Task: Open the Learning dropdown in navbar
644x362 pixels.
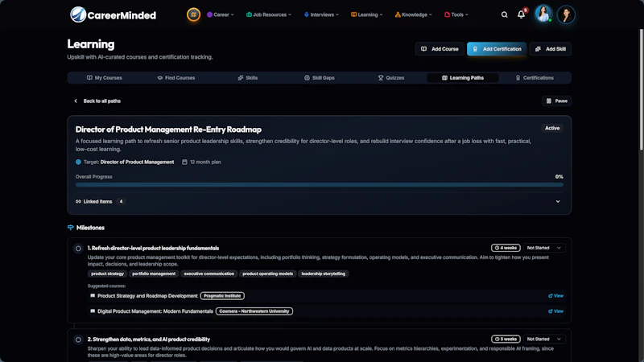Action: (x=367, y=14)
